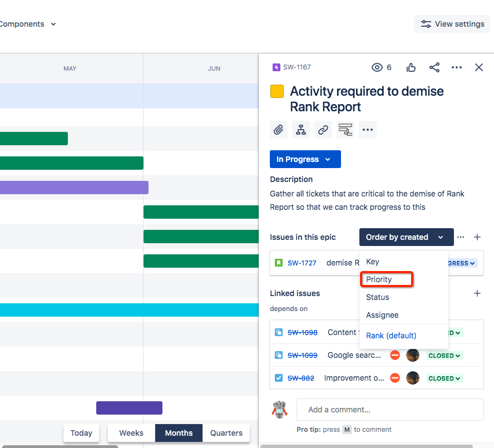Switch timeline to Months view

tap(179, 433)
